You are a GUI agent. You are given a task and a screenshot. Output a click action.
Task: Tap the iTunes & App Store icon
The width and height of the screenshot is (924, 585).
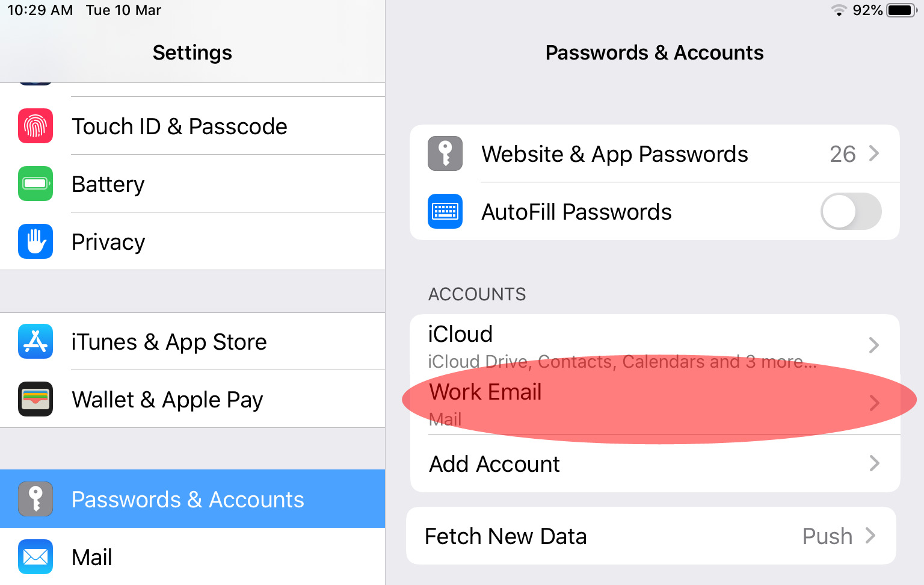35,341
